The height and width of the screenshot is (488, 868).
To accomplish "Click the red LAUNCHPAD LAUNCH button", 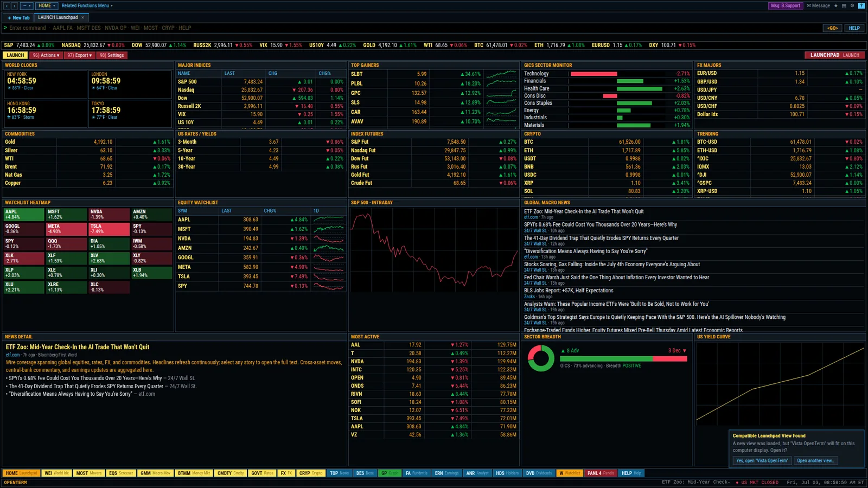I will point(834,55).
